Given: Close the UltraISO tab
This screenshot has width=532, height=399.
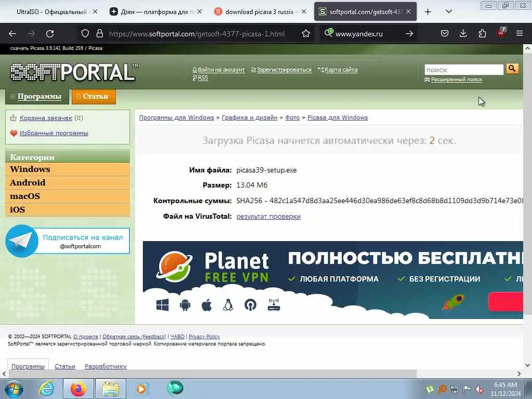Looking at the screenshot, I should point(96,12).
